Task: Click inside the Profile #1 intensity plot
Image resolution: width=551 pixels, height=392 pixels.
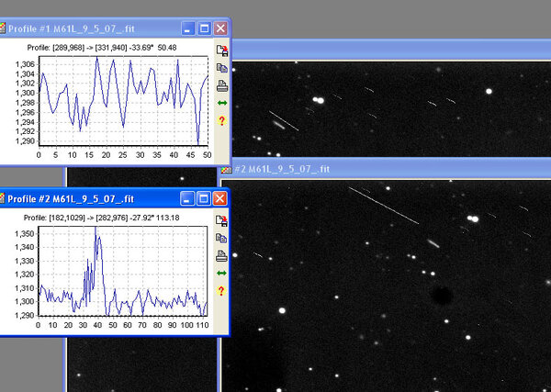Action: point(123,100)
